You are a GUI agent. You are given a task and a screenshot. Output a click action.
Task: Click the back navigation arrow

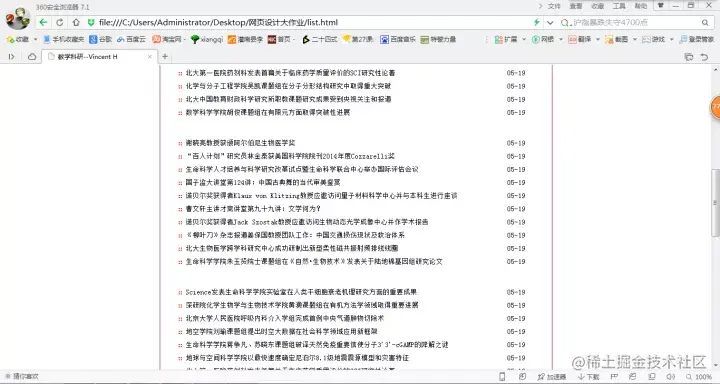coord(43,22)
